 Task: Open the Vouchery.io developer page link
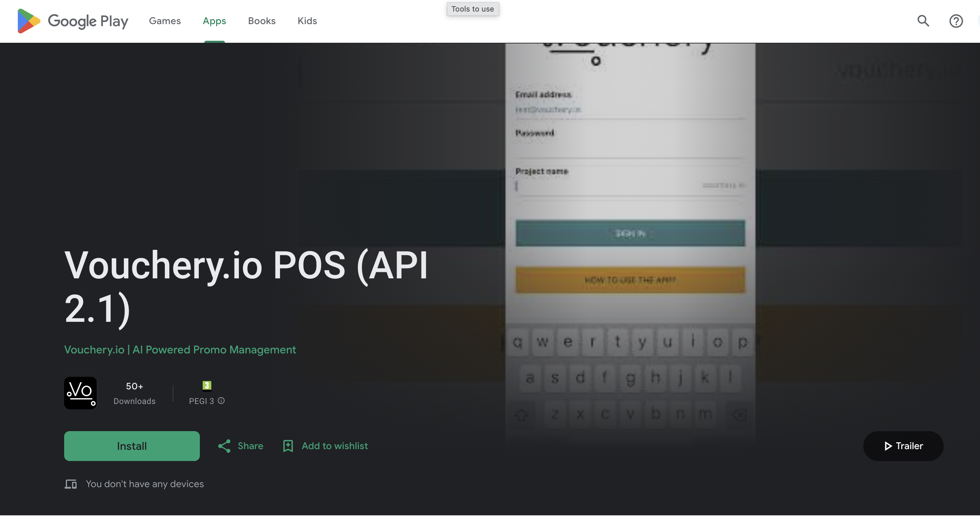(180, 350)
